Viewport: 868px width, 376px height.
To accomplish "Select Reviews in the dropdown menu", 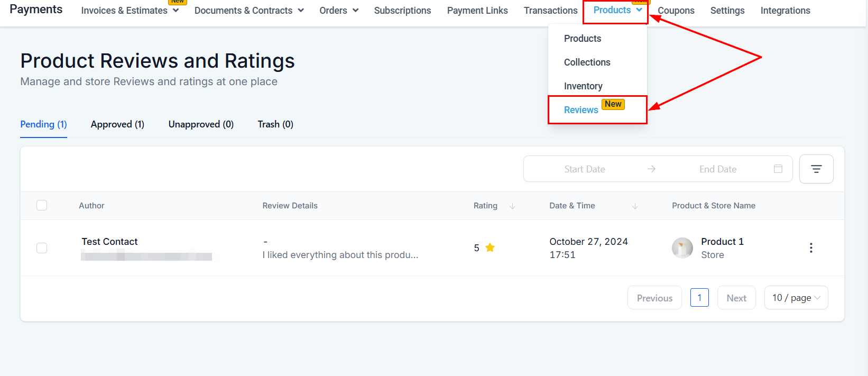I will click(581, 110).
